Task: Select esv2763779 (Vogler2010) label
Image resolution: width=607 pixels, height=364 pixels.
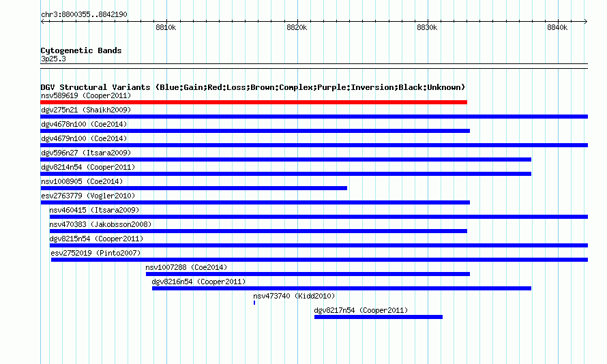Action: point(88,196)
